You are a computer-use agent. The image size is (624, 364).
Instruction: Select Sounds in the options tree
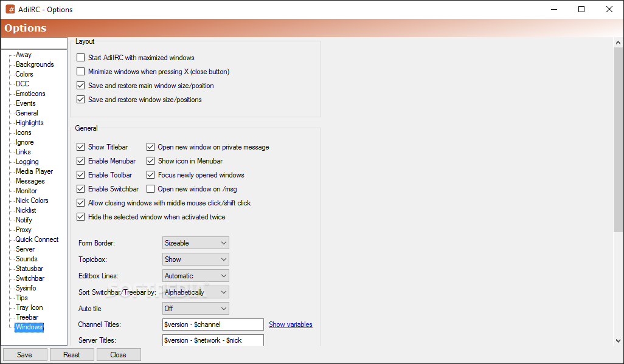point(26,259)
